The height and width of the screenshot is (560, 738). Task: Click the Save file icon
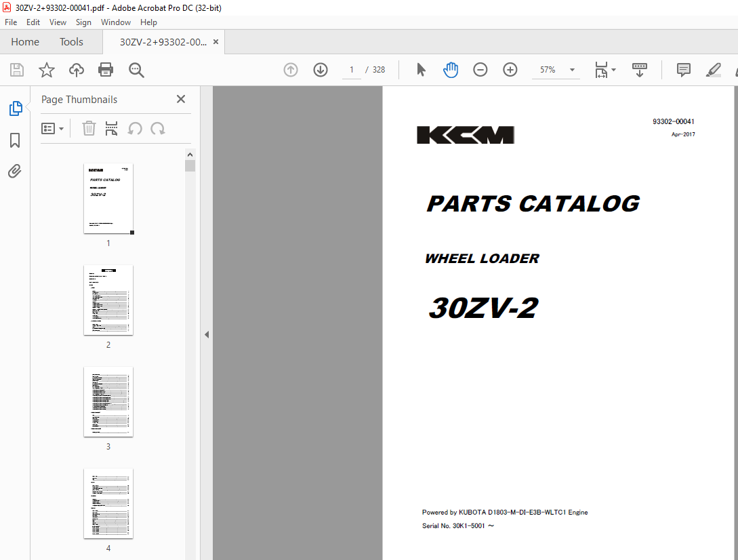[17, 70]
